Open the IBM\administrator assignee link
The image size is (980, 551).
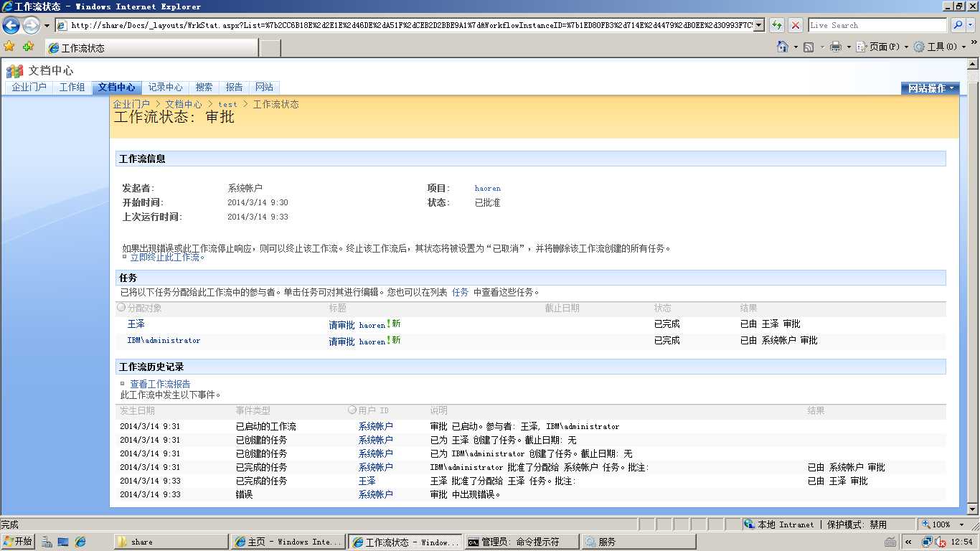(x=164, y=340)
